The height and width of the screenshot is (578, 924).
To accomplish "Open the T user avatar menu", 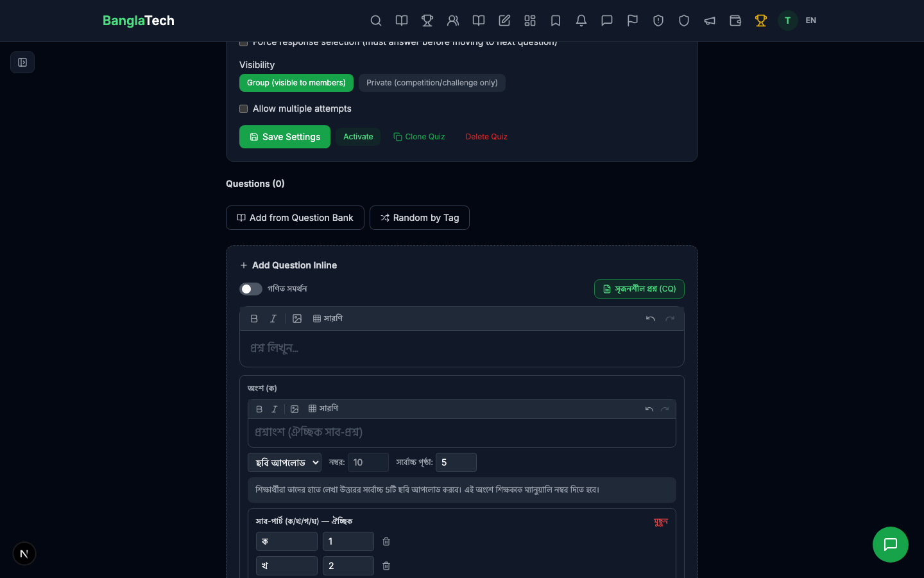I will tap(787, 21).
